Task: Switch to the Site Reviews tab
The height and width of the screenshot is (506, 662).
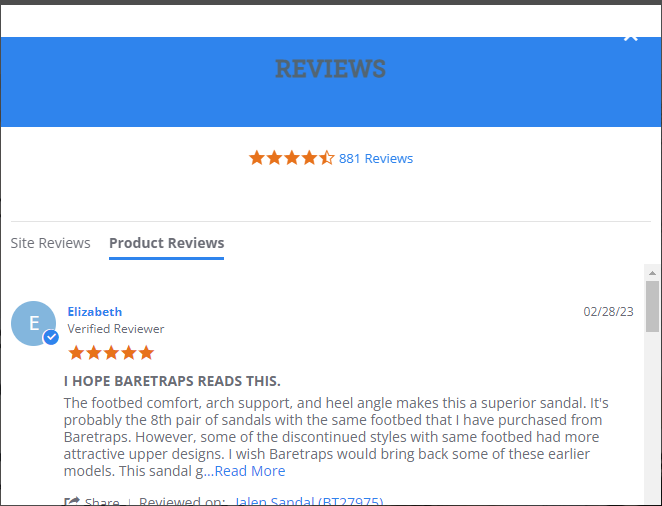Action: (x=50, y=243)
